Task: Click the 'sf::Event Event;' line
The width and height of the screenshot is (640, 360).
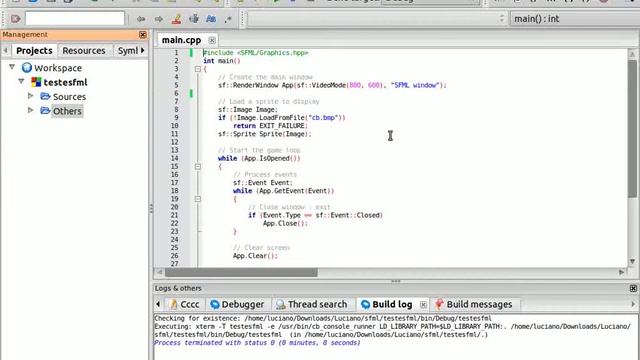Action: coord(263,183)
